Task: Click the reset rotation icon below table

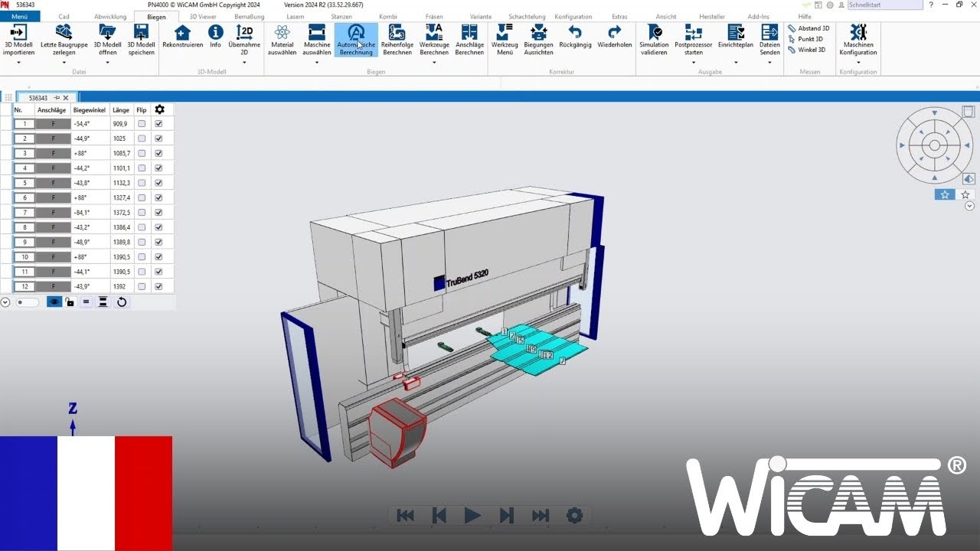Action: point(122,302)
